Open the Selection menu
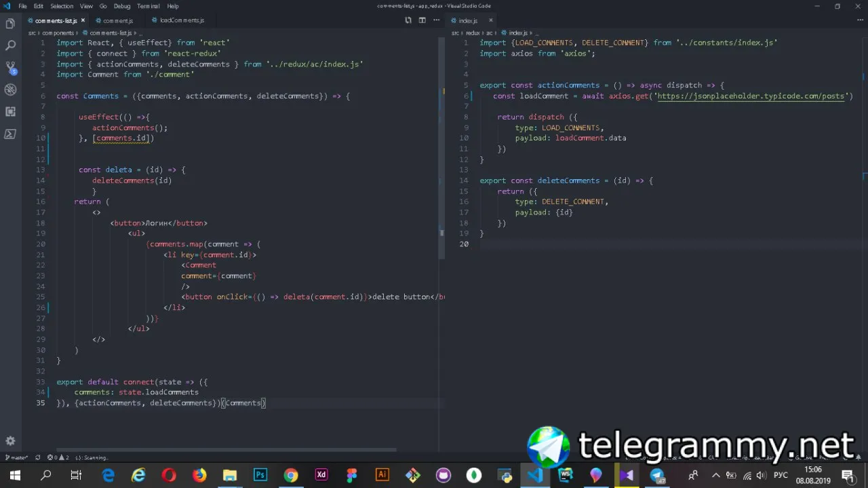The image size is (868, 488). (62, 6)
